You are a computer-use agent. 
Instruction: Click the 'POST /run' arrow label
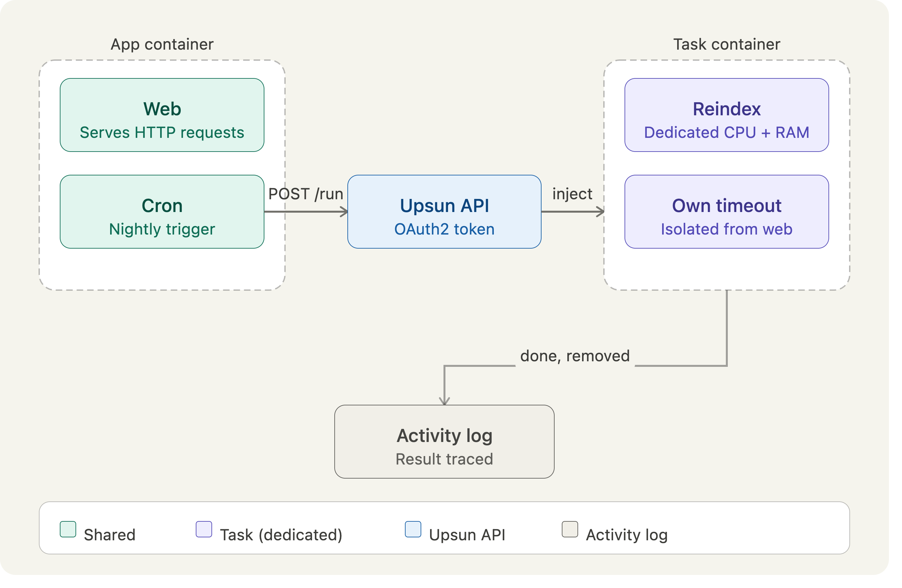[x=306, y=194]
